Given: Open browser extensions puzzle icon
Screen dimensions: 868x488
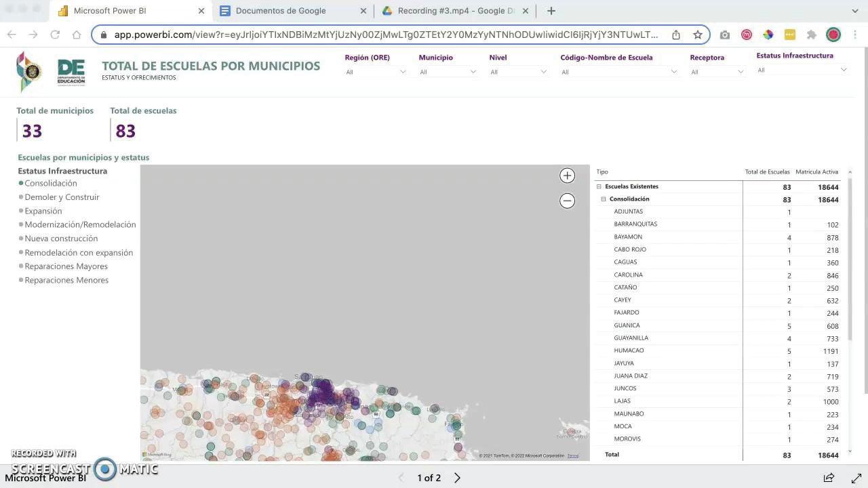Looking at the screenshot, I should [811, 35].
